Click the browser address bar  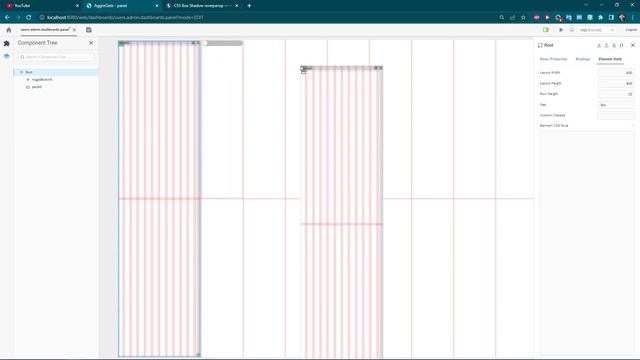tap(265, 18)
